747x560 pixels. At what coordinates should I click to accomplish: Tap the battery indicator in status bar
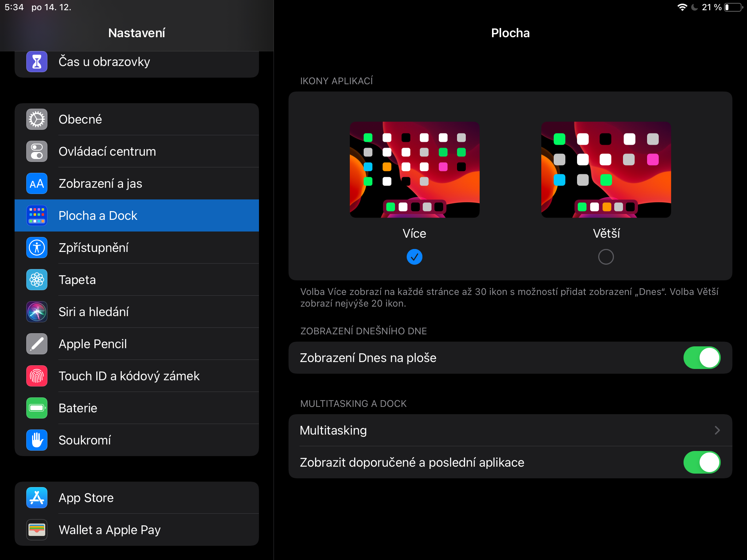pos(733,7)
